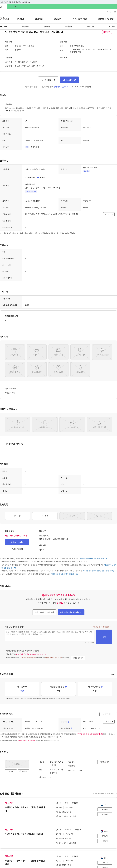Click the 이메일 지원 button
The height and width of the screenshot is (868, 117).
pyautogui.click(x=17, y=549)
